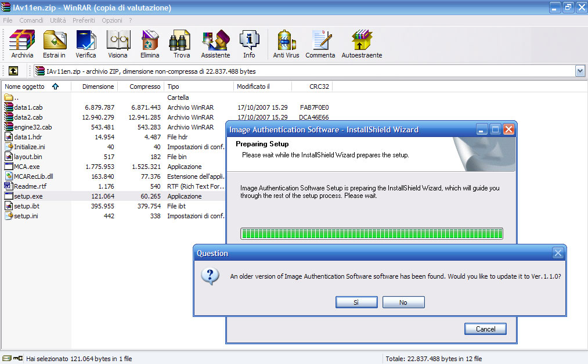Select the Initialize.ini file icon
The height and width of the screenshot is (364, 588).
[9, 146]
